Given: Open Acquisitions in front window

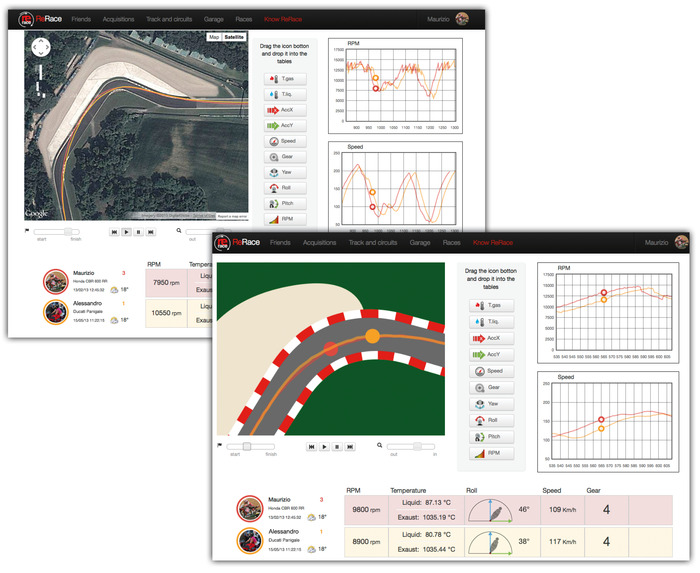Looking at the screenshot, I should [x=320, y=242].
